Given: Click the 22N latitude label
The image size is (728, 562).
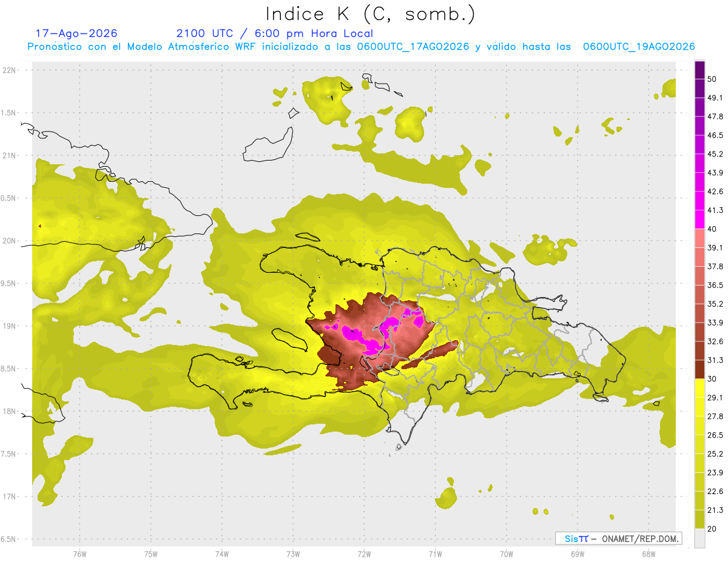Looking at the screenshot, I should click(10, 70).
